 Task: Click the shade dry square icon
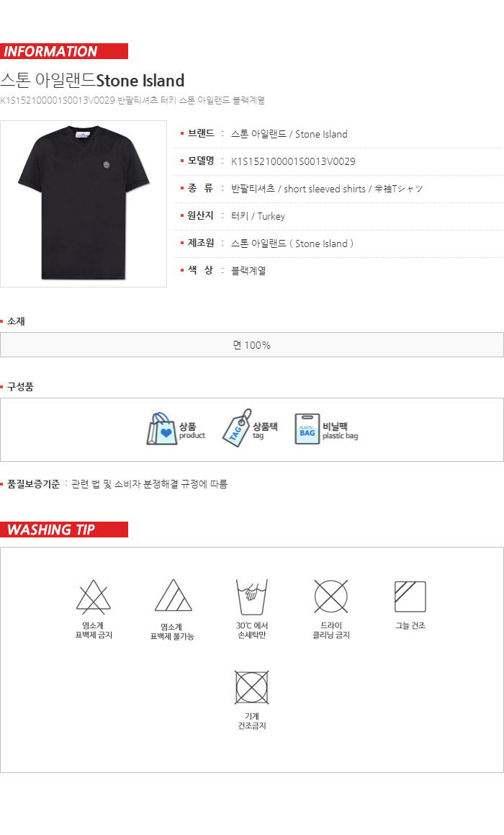coord(410,597)
